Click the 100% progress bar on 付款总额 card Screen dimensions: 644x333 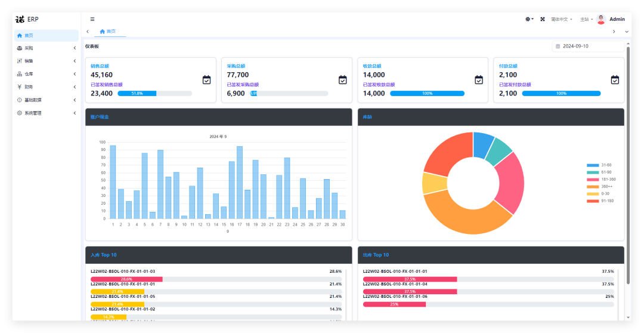(x=562, y=93)
